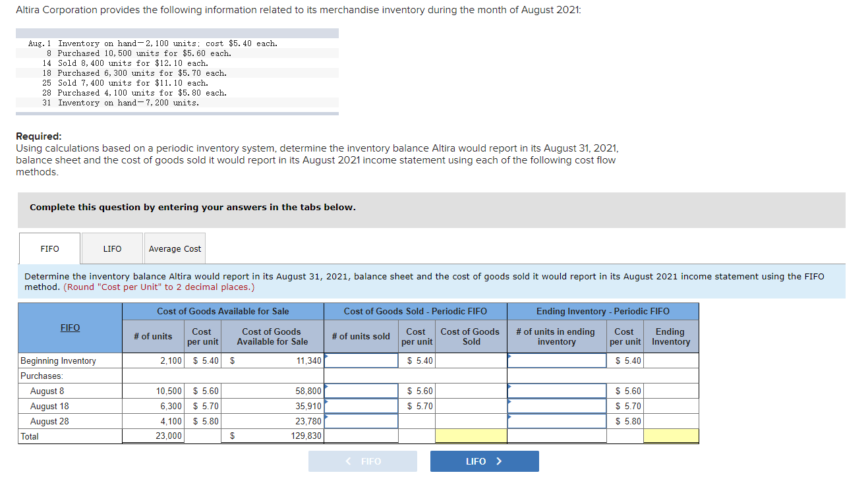Click the Cost of Goods Available for Sale header
This screenshot has height=485, width=868.
(x=223, y=311)
